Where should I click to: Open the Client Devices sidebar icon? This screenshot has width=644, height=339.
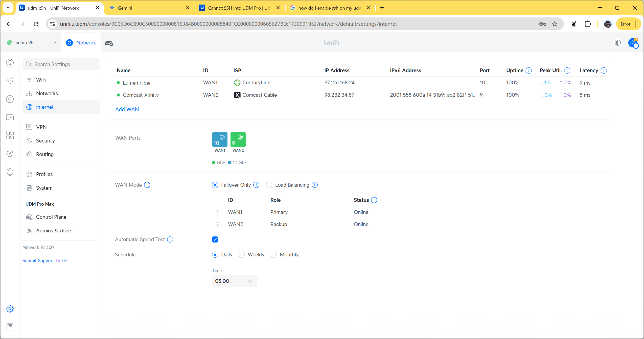click(10, 117)
